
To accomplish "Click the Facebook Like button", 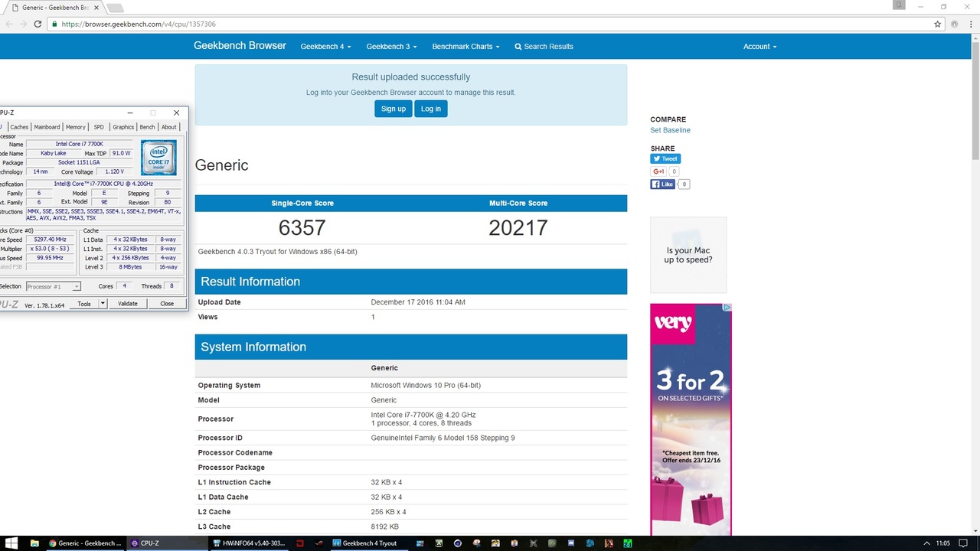I will pyautogui.click(x=663, y=184).
